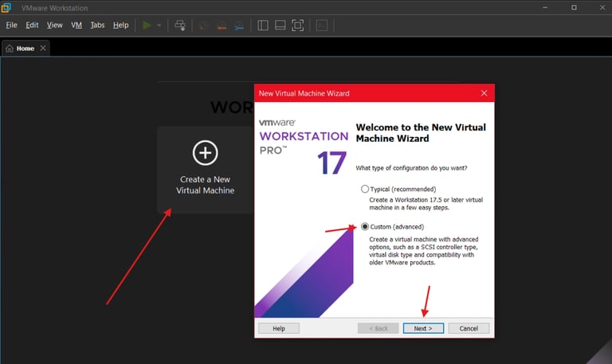
Task: Click the Typical option description text
Action: (x=426, y=204)
